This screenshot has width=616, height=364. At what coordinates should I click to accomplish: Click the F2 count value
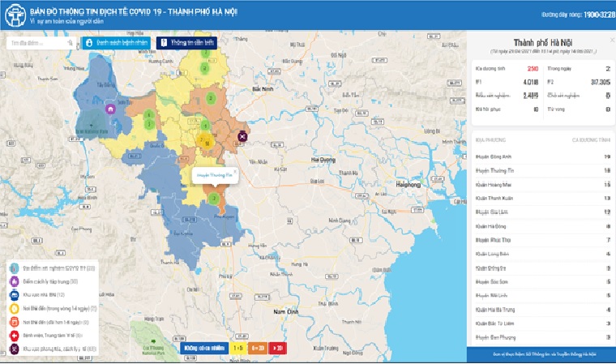tap(601, 82)
